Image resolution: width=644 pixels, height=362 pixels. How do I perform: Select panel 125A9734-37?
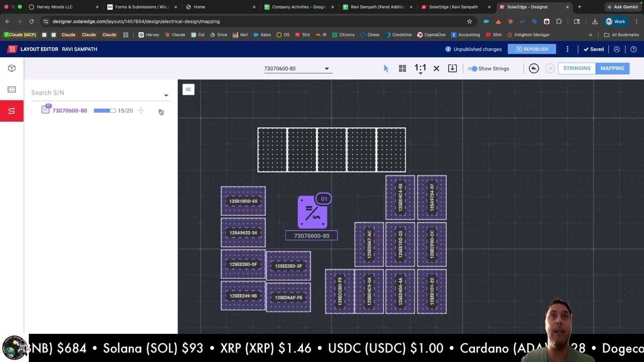pos(432,198)
